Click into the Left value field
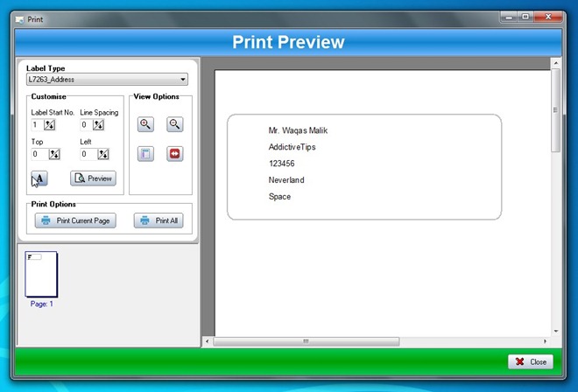This screenshot has width=578, height=392. pos(88,154)
